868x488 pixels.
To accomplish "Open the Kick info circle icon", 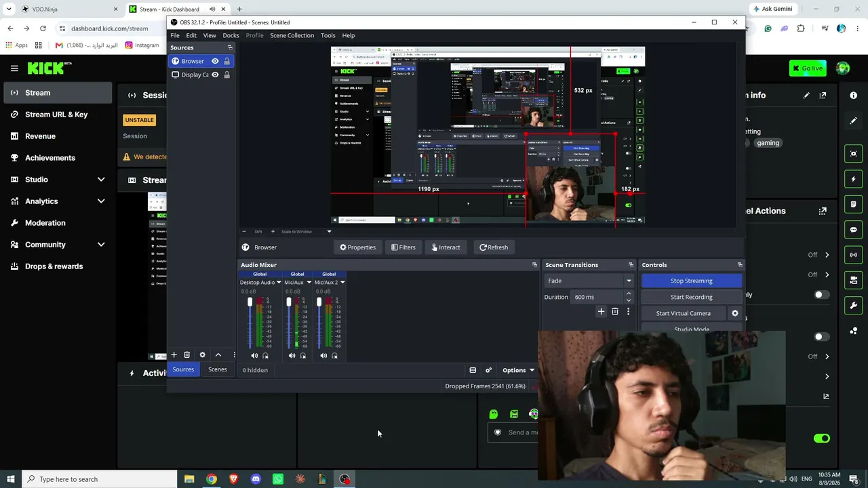I will [x=854, y=96].
